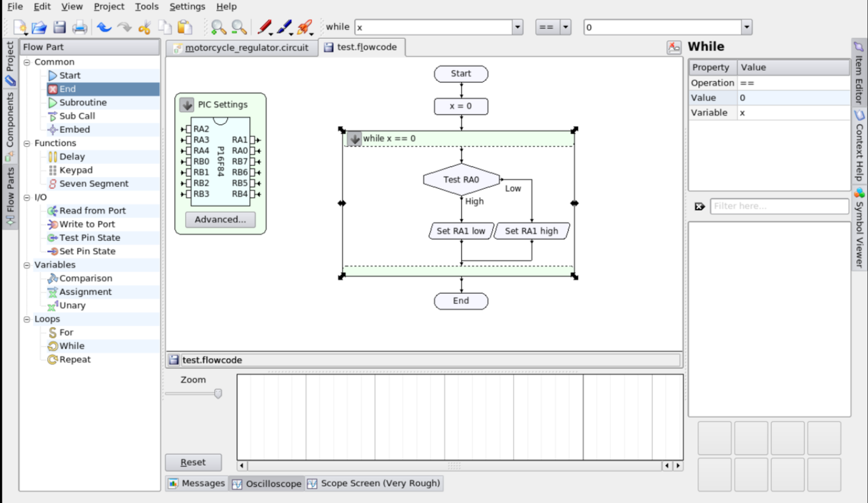Click the icon beside the filter field
This screenshot has height=503, width=868.
click(699, 206)
